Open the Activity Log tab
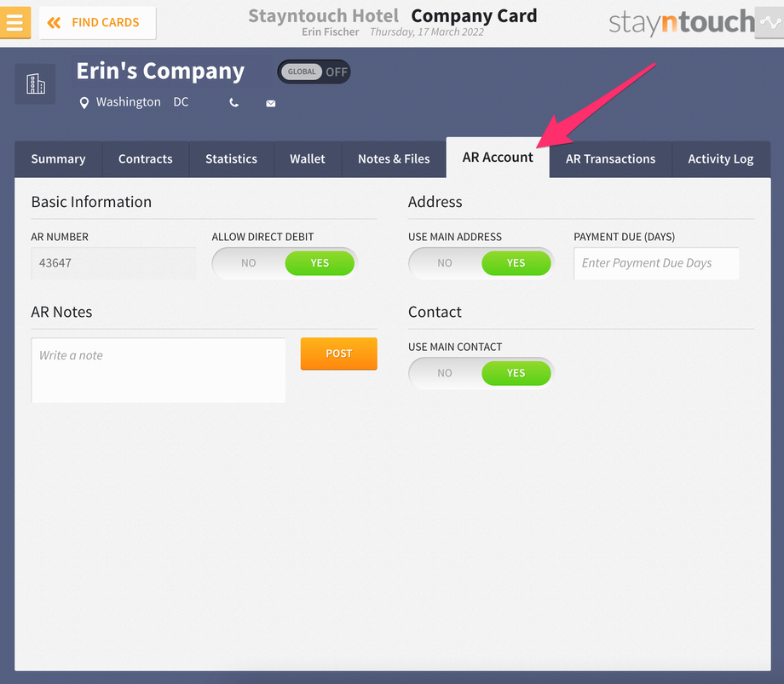The image size is (784, 684). point(721,159)
